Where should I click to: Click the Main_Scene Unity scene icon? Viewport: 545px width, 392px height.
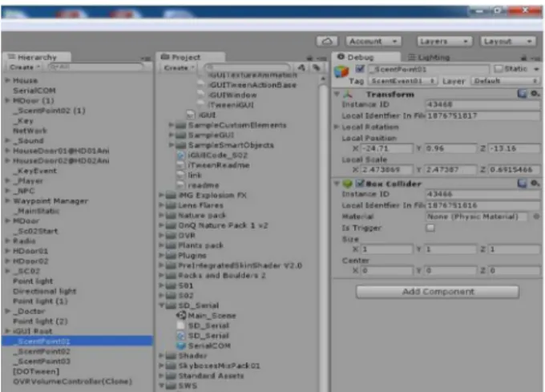pos(181,316)
